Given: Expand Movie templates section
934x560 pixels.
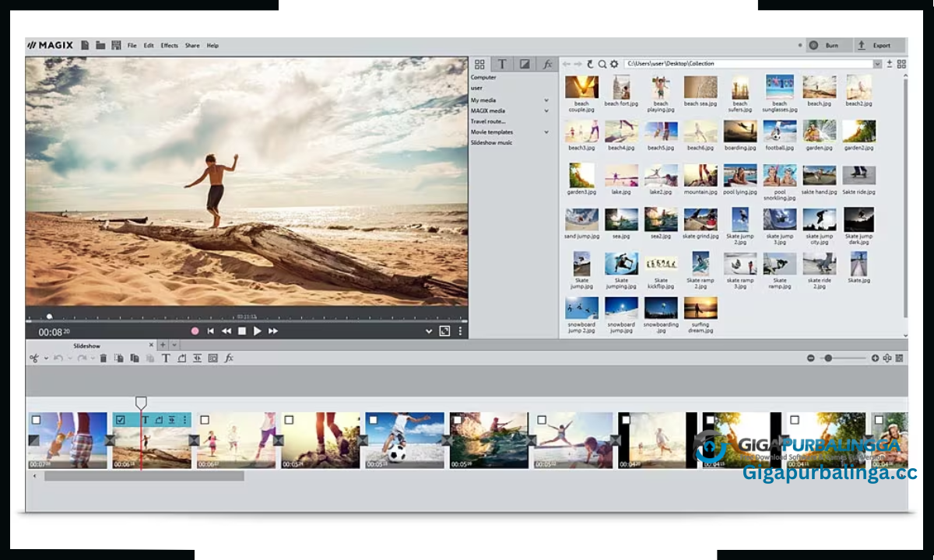Looking at the screenshot, I should (546, 132).
